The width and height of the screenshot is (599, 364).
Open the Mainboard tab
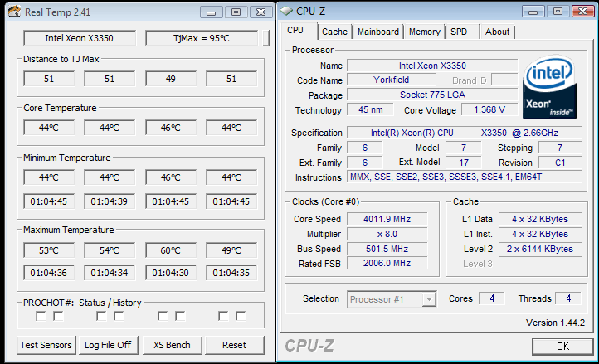coord(378,32)
